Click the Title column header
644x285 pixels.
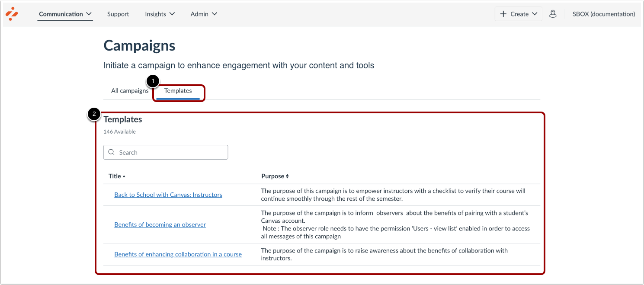point(115,176)
